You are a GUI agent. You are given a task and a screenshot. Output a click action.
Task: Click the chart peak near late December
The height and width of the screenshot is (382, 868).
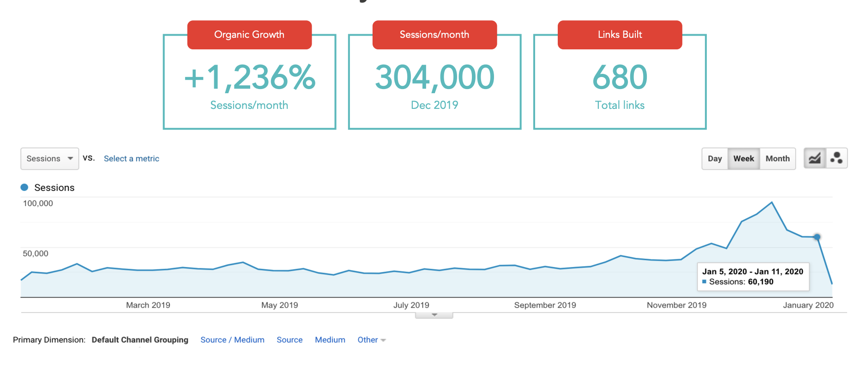(x=772, y=202)
